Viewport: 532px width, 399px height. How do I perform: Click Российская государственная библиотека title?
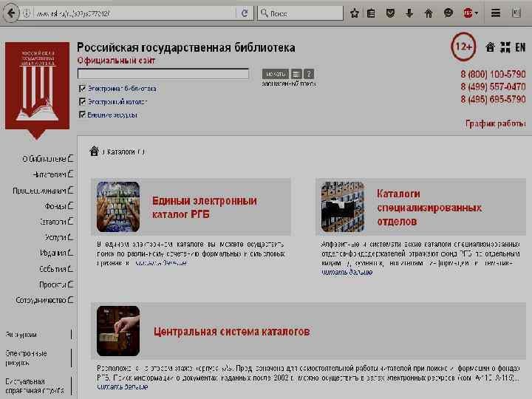coord(186,47)
